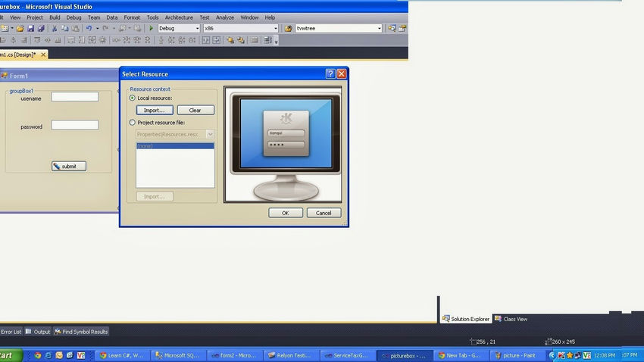
Task: Close the Form1.cs Design tab
Action: (43, 55)
